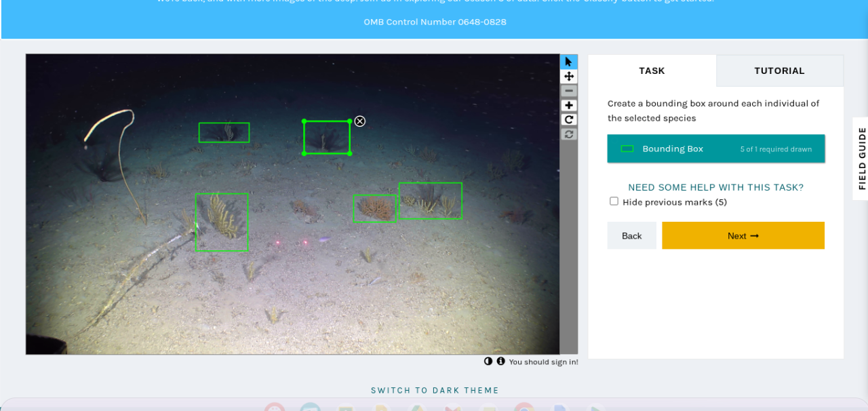Select the pointer annotate tool

tap(569, 62)
